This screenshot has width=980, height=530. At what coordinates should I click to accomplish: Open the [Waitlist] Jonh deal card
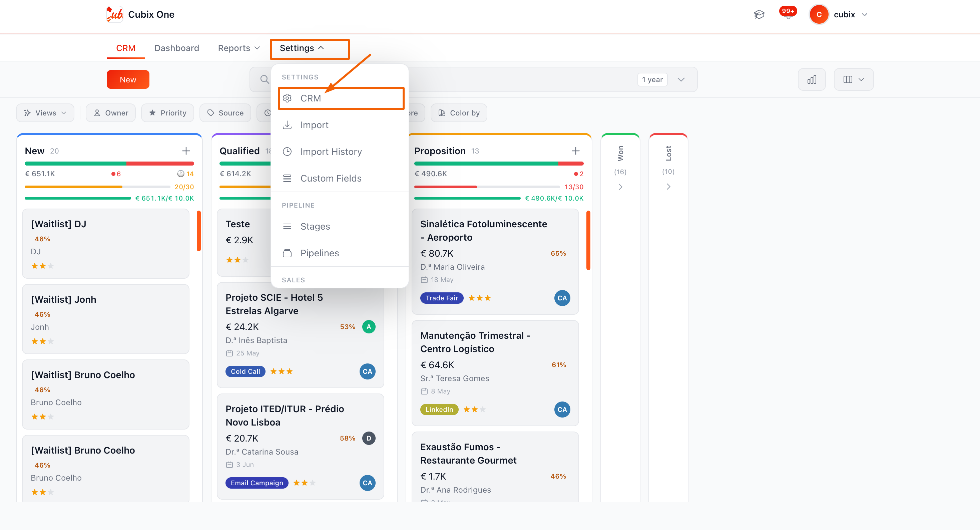pyautogui.click(x=105, y=319)
